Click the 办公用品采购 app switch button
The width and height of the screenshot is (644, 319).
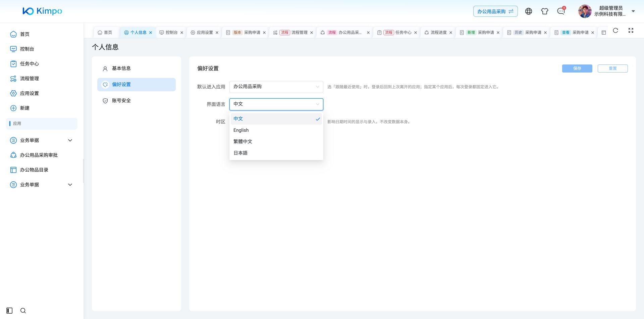tap(495, 11)
